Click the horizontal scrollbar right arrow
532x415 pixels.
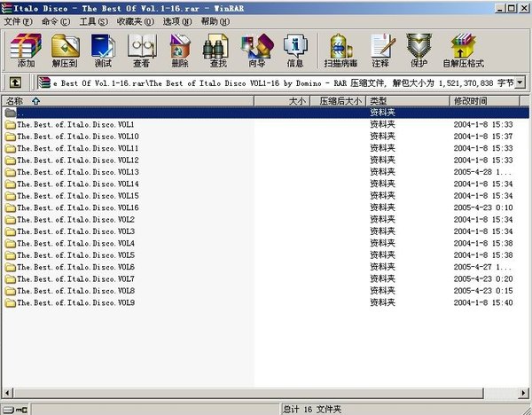(523, 394)
